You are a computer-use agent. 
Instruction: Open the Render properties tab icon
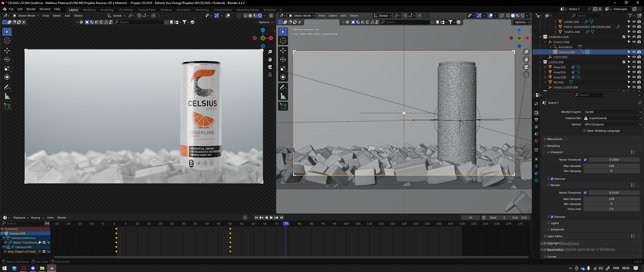point(536,113)
